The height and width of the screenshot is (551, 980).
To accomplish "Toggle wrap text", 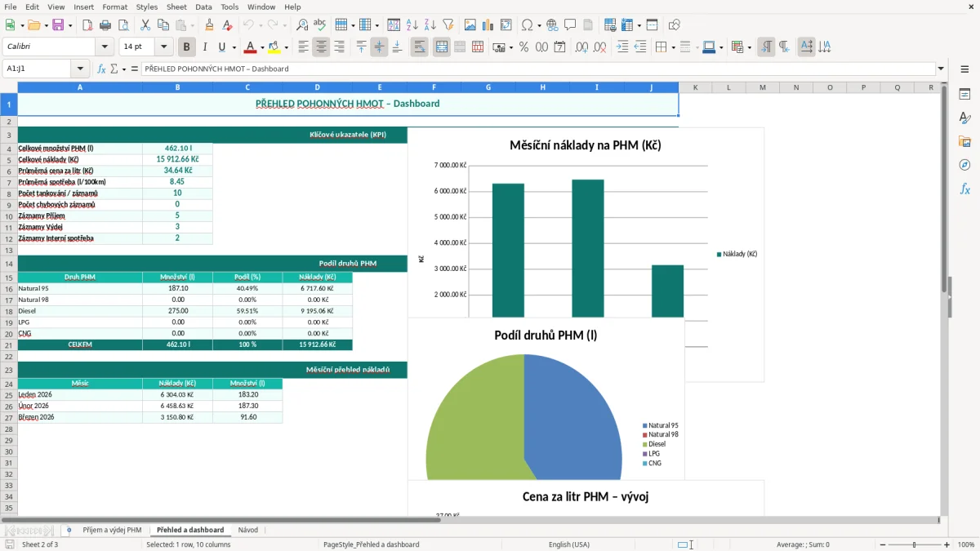I will (419, 47).
